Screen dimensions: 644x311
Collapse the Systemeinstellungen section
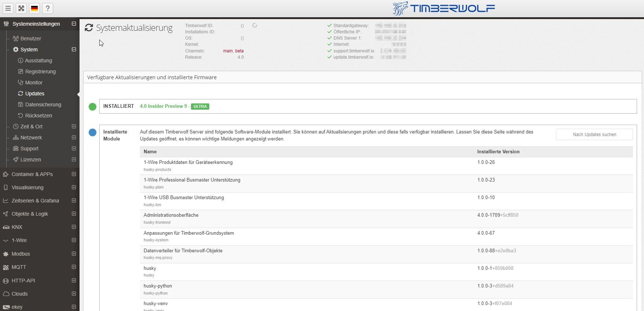pyautogui.click(x=74, y=24)
